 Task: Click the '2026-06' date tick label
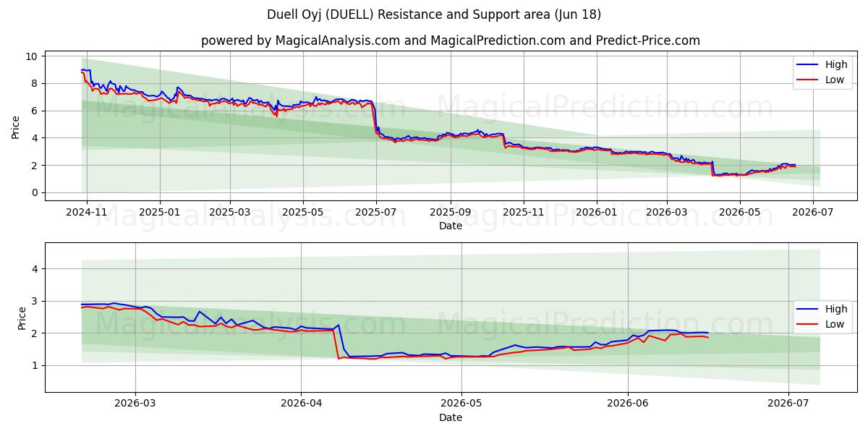click(628, 404)
